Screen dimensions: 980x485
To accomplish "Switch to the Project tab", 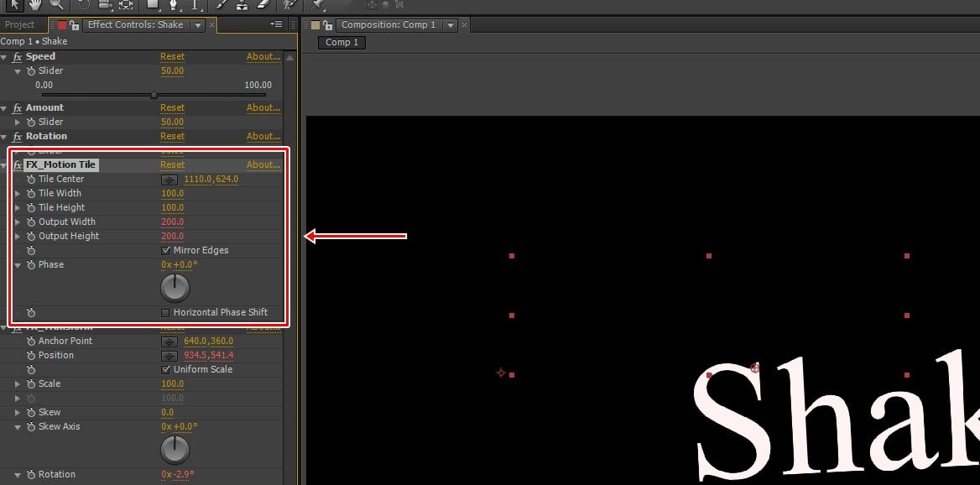I will coord(20,25).
